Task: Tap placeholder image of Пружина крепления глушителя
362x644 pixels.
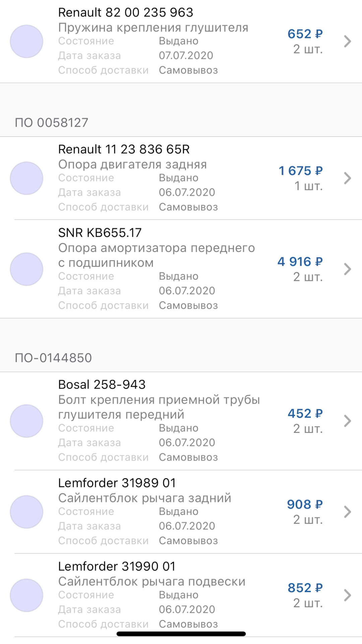Action: 26,41
